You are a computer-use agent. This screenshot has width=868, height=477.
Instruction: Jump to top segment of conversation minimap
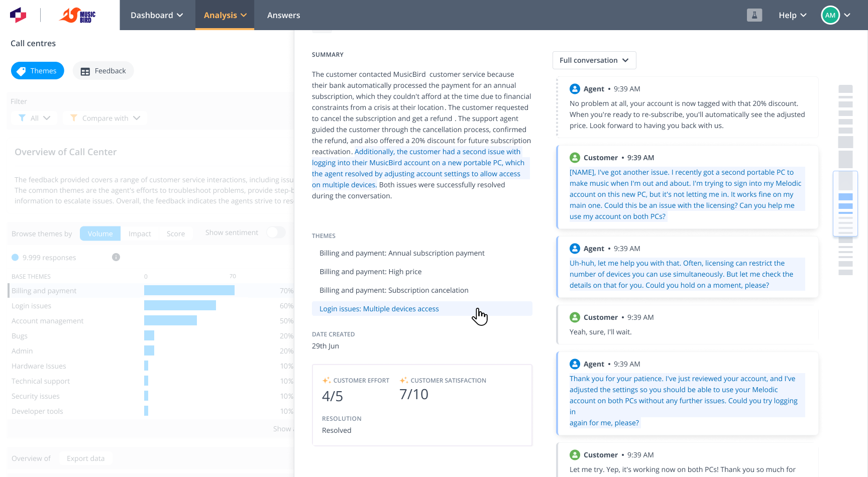click(846, 89)
